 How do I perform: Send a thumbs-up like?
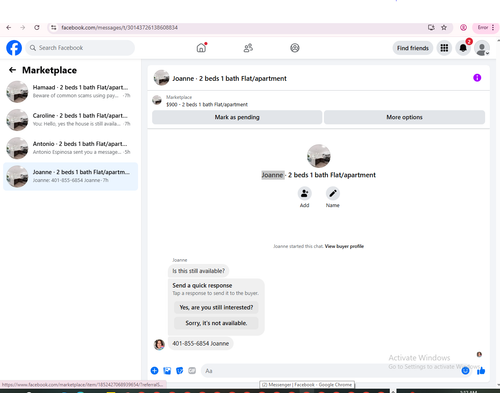coord(481,371)
